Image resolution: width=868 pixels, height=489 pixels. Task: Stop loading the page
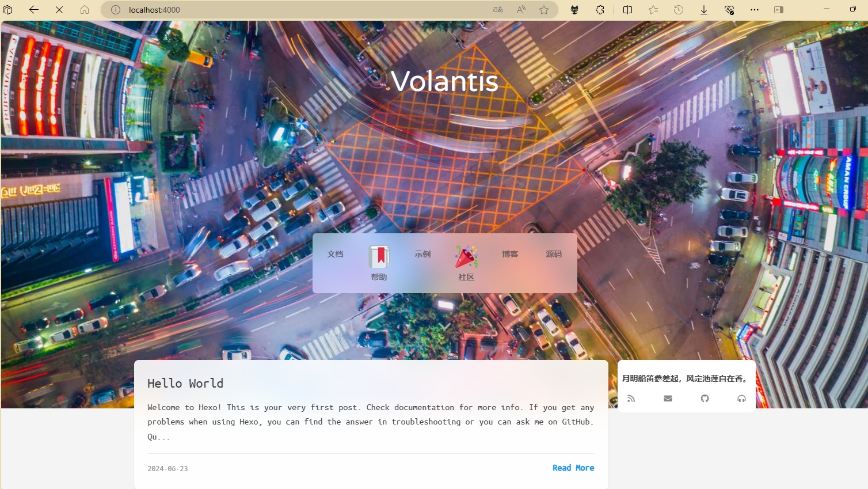coord(59,10)
